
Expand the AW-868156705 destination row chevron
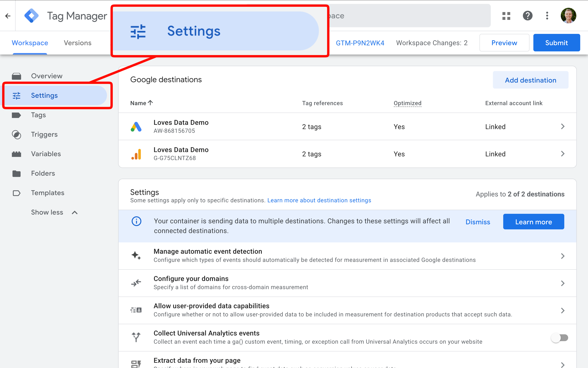click(563, 126)
